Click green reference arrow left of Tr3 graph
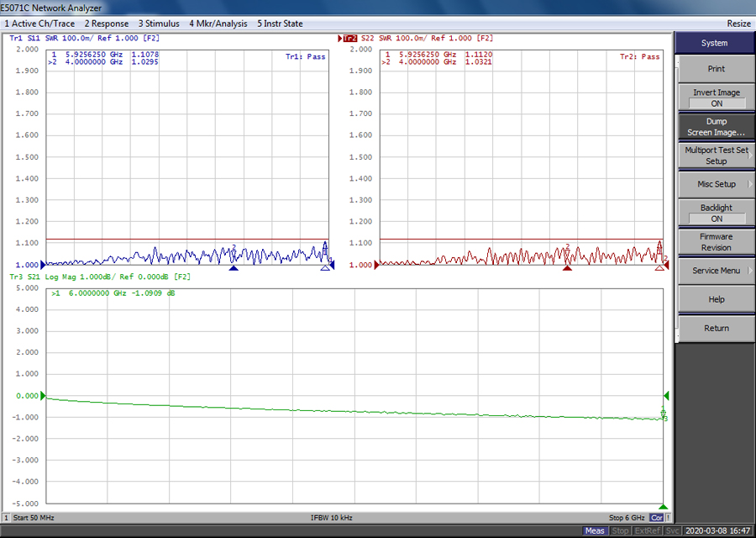This screenshot has width=756, height=538. click(x=43, y=396)
